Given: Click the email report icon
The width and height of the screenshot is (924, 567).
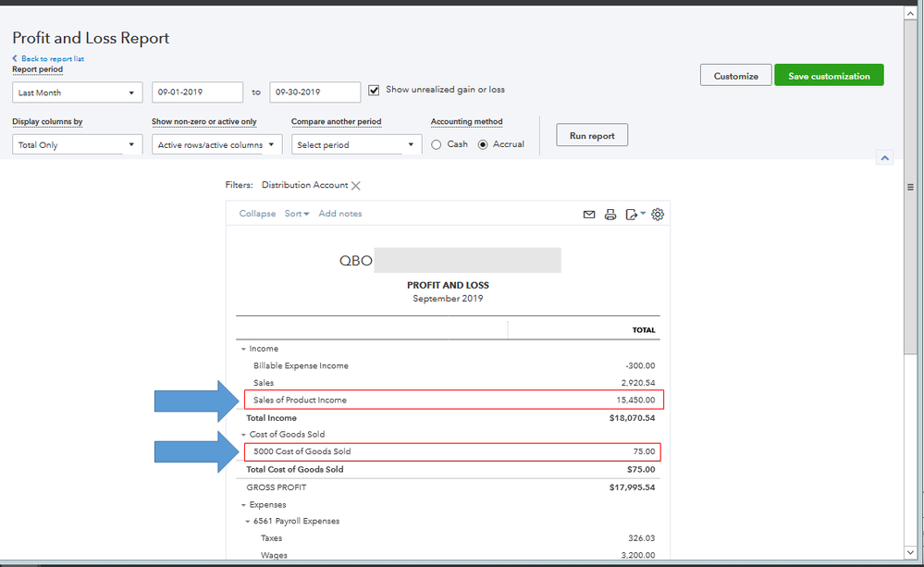Looking at the screenshot, I should tap(589, 214).
